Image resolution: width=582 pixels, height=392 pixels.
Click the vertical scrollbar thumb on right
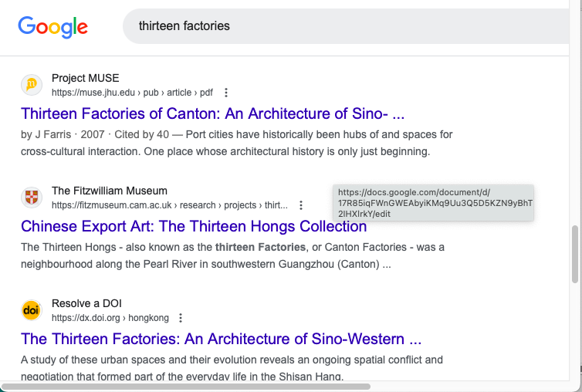575,255
